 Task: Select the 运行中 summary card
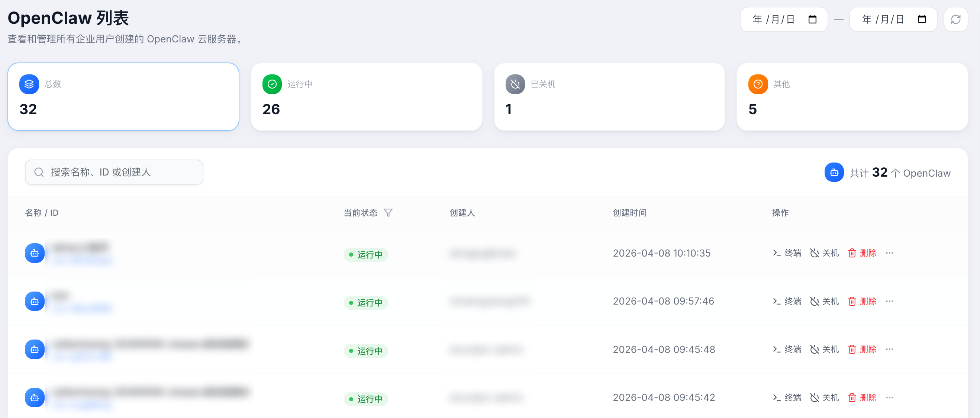coord(366,97)
